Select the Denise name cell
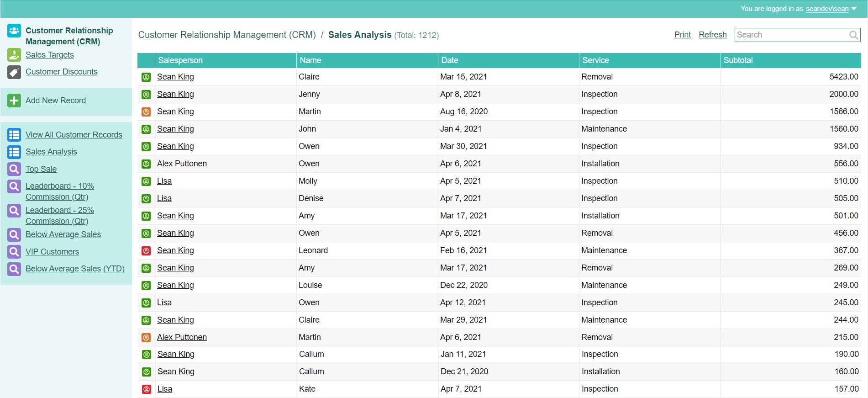 pos(367,198)
